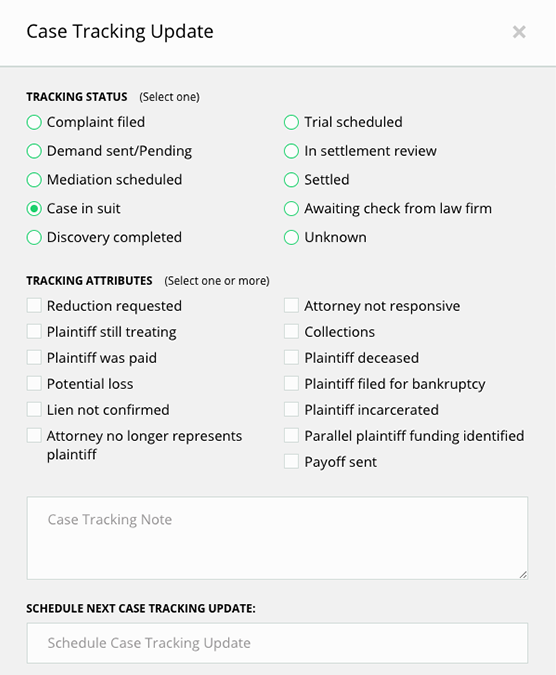Check Plaintiff filed for bankruptcy

(291, 383)
